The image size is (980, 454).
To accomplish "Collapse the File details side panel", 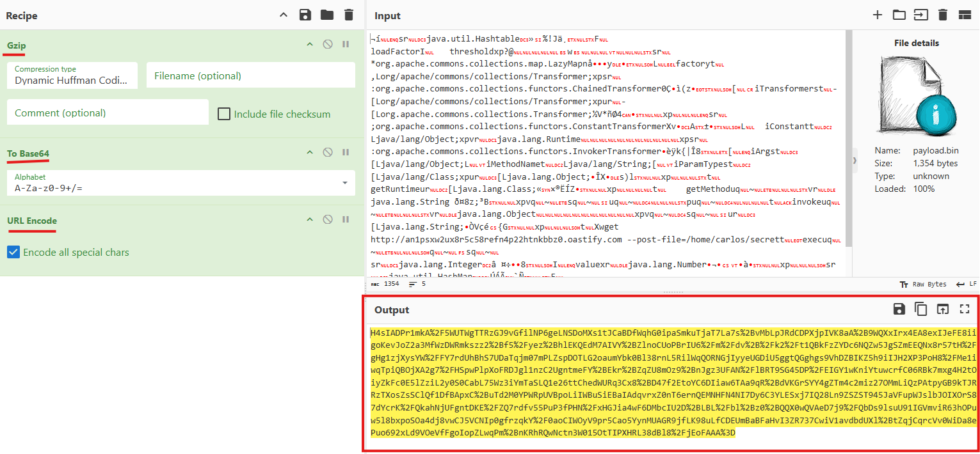I will 855,160.
